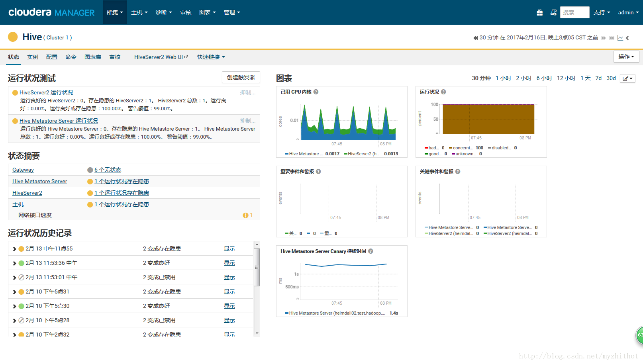Viewport: 643px width, 364px height.
Task: Open the 管理 dropdown menu
Action: (232, 12)
